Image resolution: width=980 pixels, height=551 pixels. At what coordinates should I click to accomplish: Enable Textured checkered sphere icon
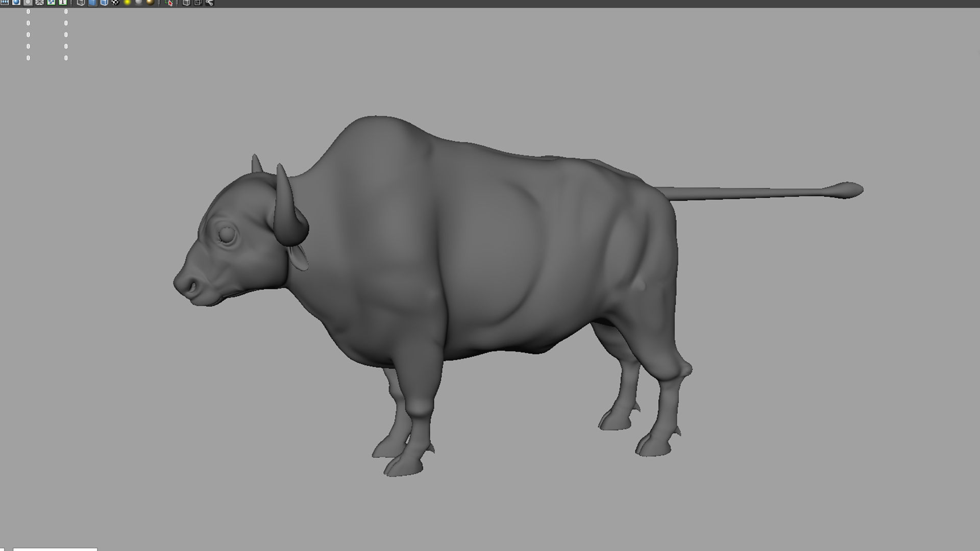pyautogui.click(x=116, y=2)
